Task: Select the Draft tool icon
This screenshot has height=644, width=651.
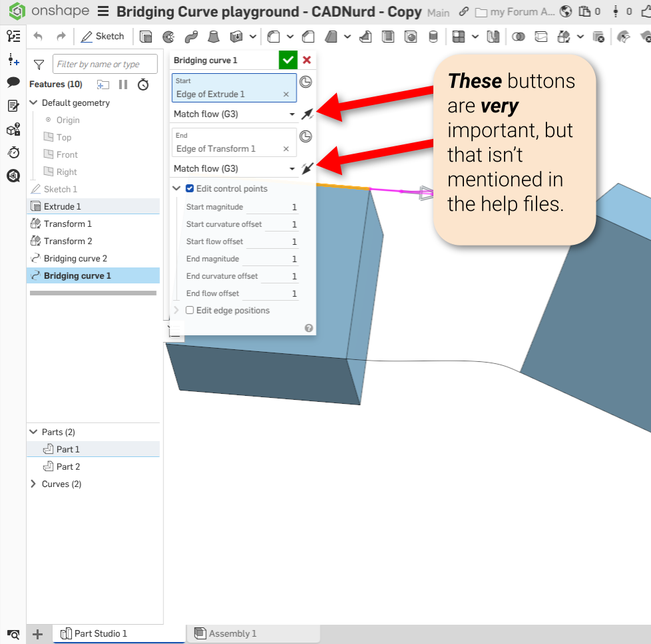Action: coord(331,37)
